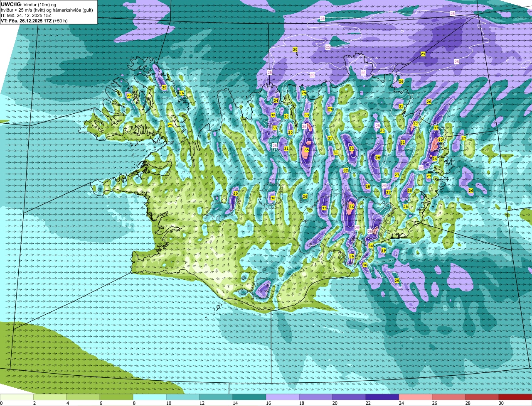Click the '20' tick label on the legend

(335, 403)
